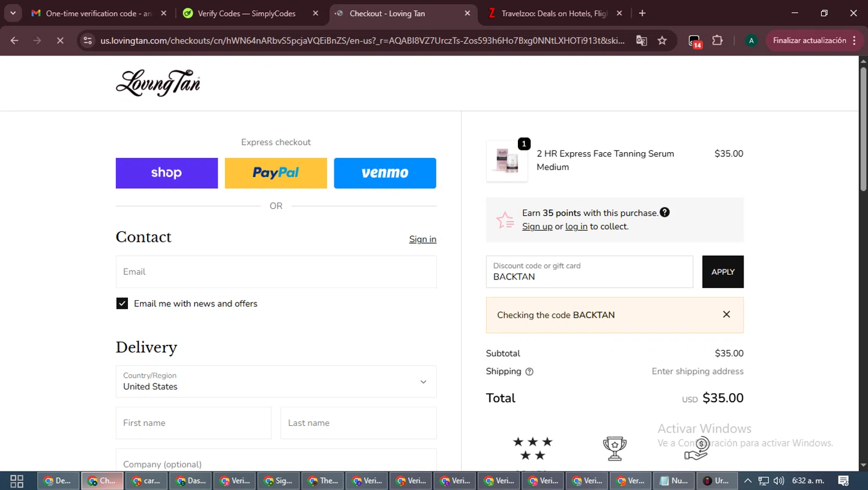Open the 'car...' Chrome taskbar item
The image size is (868, 490).
[x=146, y=481]
